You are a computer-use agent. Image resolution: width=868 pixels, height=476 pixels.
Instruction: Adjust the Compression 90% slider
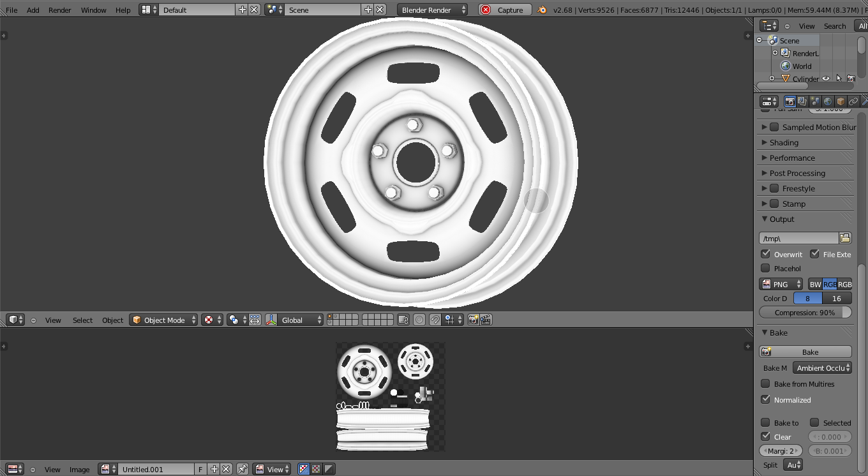(x=805, y=312)
